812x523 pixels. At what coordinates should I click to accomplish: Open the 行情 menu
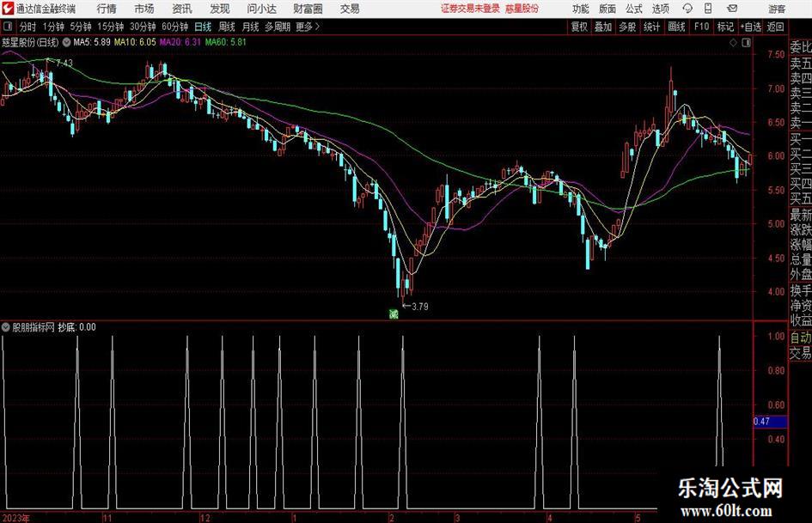coord(107,9)
